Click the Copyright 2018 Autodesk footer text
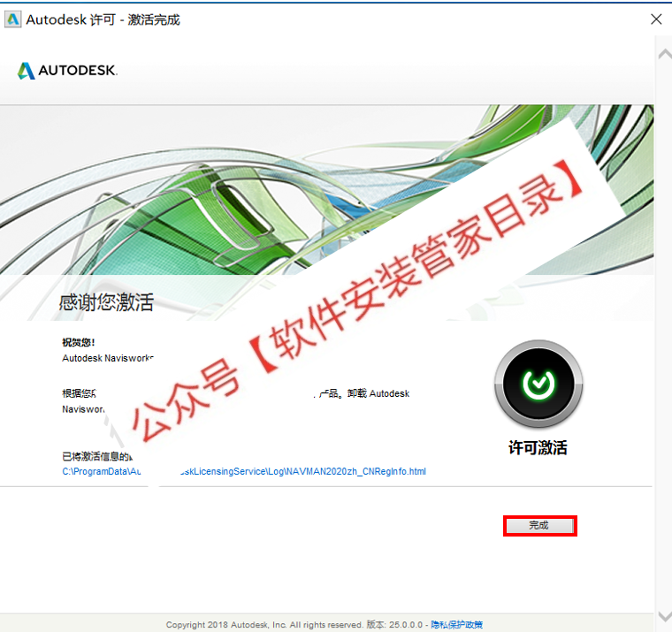The image size is (672, 632). (x=264, y=625)
